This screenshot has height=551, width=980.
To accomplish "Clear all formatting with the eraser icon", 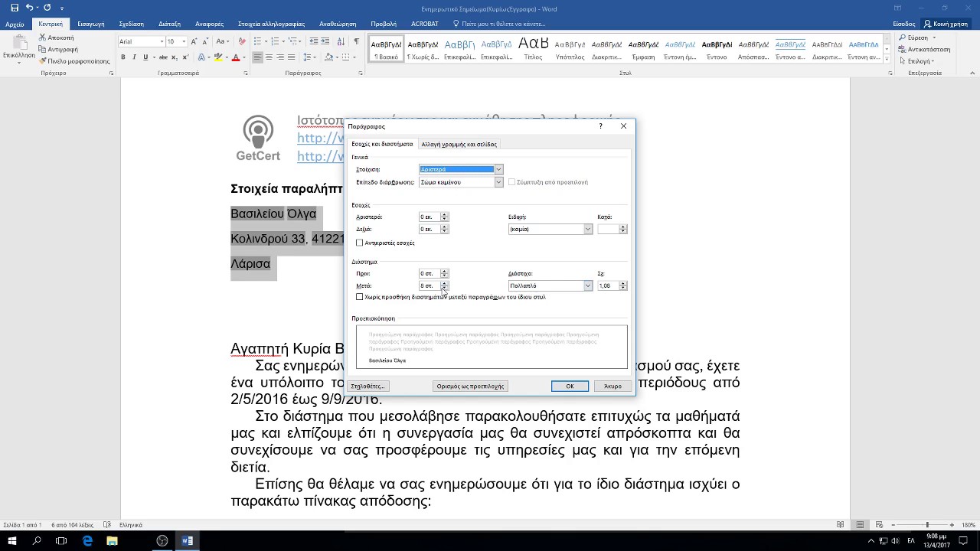I will (243, 41).
